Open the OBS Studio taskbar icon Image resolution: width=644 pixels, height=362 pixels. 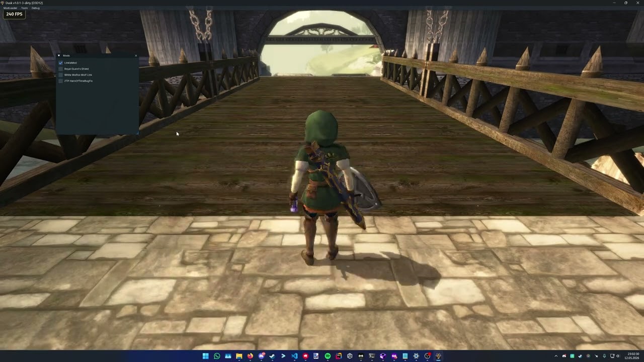tap(427, 356)
